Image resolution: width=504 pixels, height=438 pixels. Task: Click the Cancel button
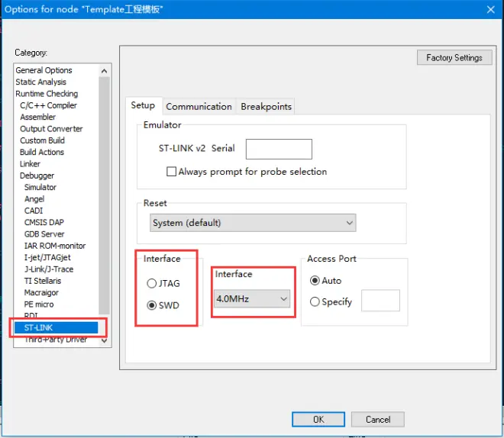[378, 420]
